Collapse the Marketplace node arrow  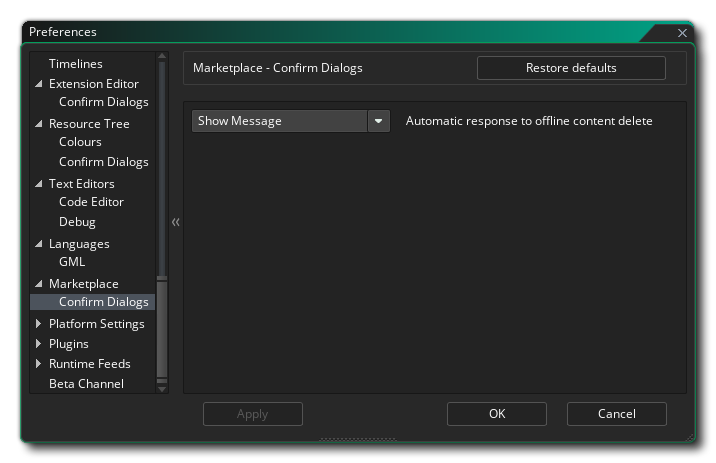click(39, 284)
